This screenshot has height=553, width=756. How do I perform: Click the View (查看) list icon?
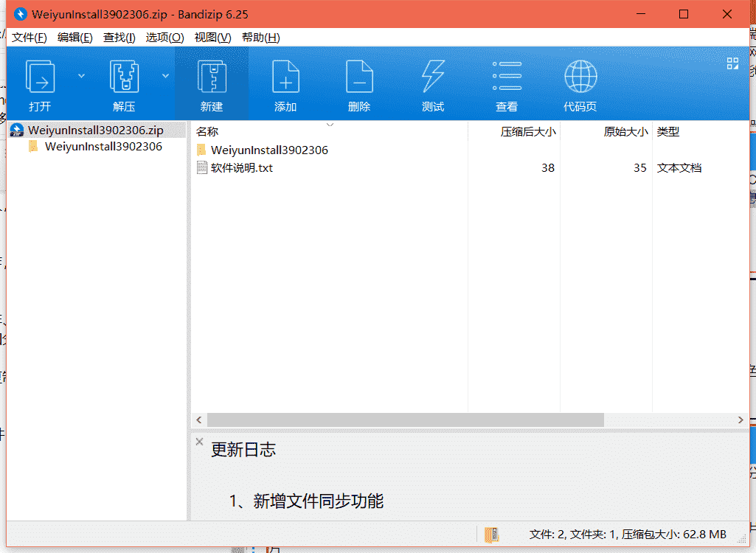[x=507, y=76]
